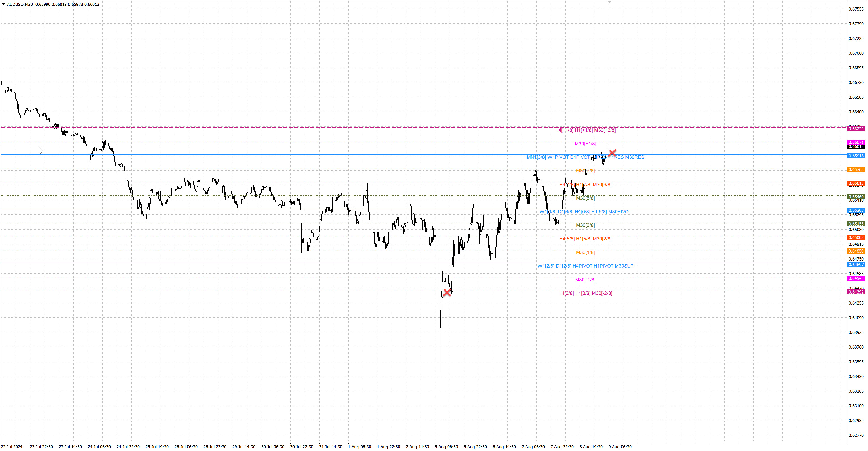The width and height of the screenshot is (868, 451).
Task: Click the orange 0.65765 price tag
Action: (x=856, y=169)
